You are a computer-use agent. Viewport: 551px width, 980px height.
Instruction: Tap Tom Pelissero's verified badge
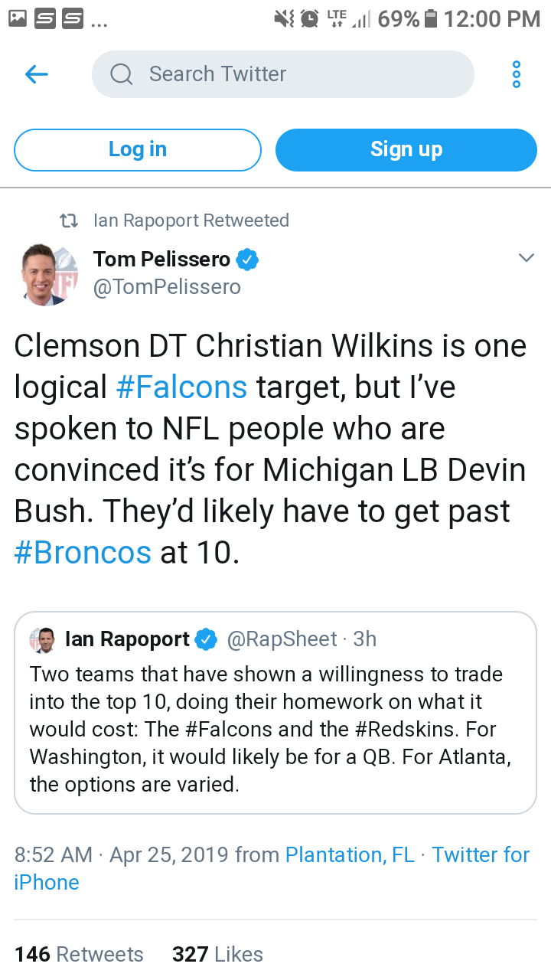pos(246,260)
